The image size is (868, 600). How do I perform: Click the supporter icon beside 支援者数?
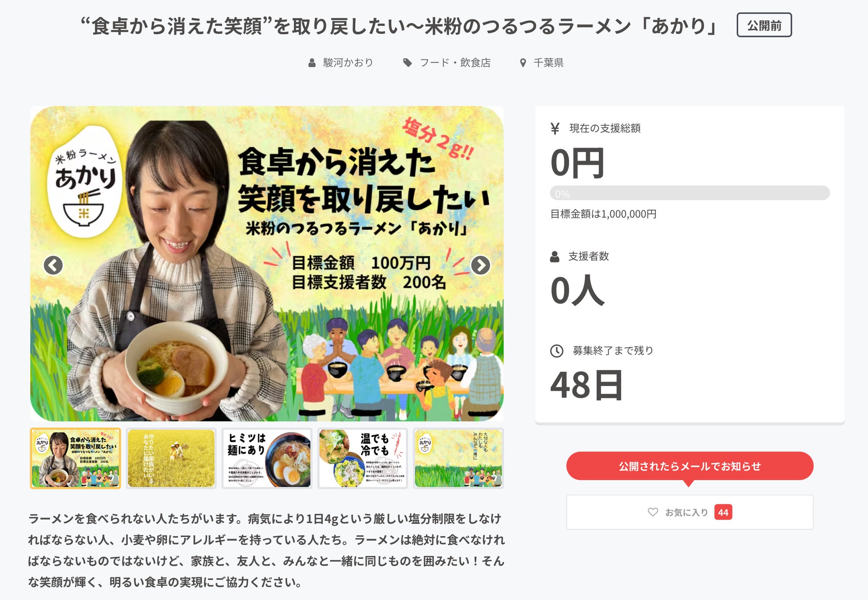pos(555,257)
